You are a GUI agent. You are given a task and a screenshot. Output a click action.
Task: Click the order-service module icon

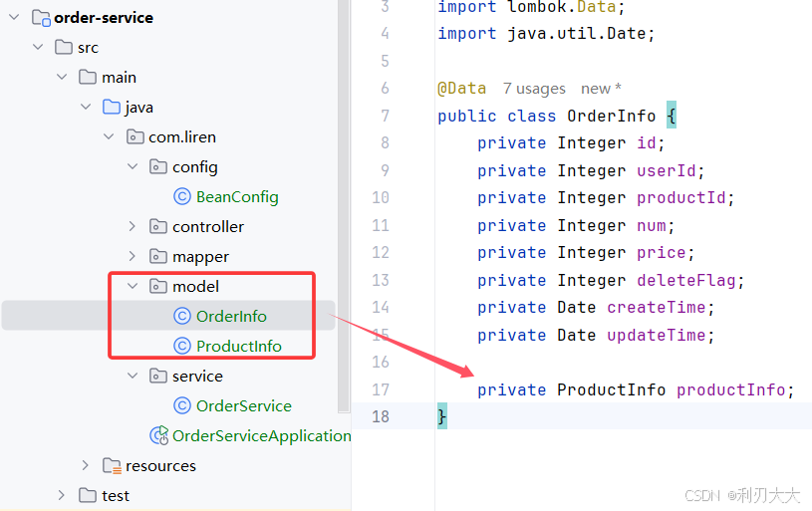point(41,18)
